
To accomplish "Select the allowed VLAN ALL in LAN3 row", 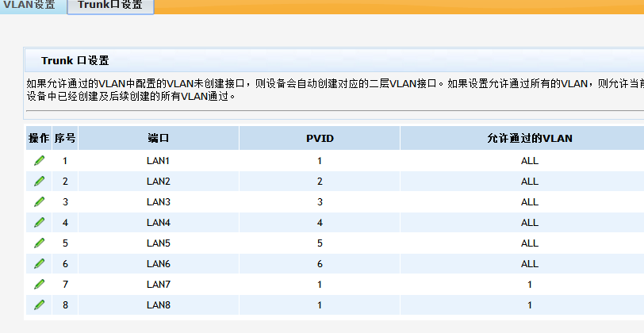I will (530, 201).
